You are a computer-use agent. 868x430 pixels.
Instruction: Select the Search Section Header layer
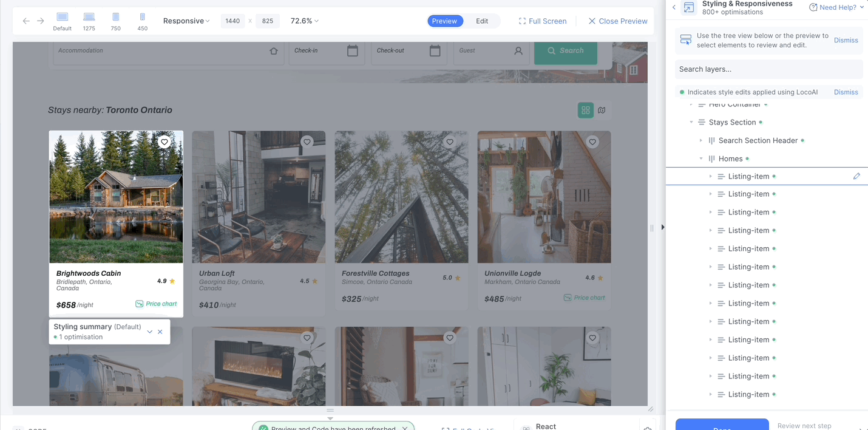[x=758, y=140]
